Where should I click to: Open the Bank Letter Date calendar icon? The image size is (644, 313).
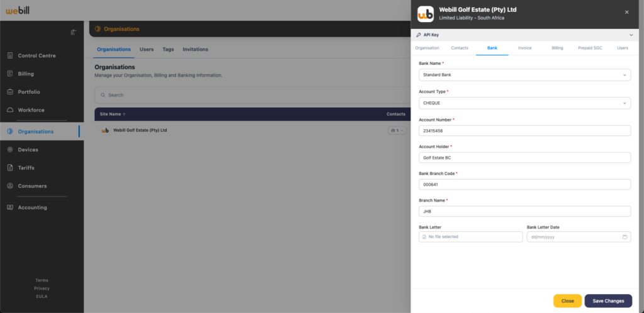625,237
